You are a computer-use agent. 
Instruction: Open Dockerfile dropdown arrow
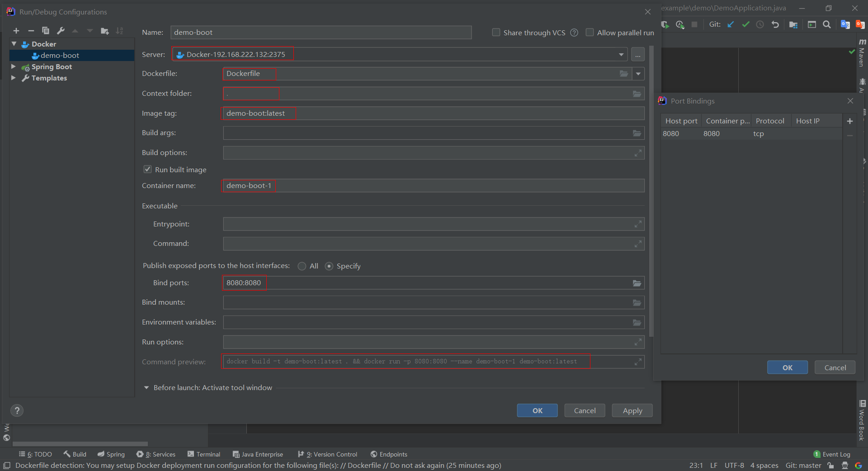pos(638,74)
